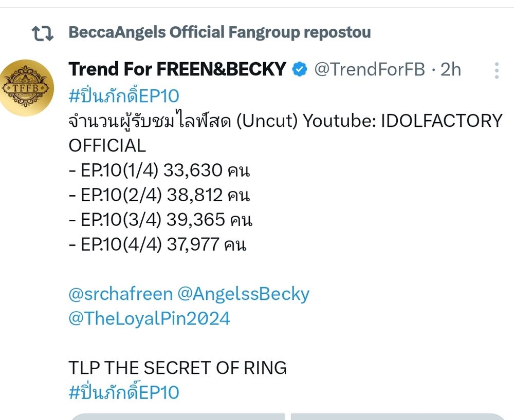Open the TFFB gold profile avatar
Screen dimensions: 514x420
(x=27, y=87)
